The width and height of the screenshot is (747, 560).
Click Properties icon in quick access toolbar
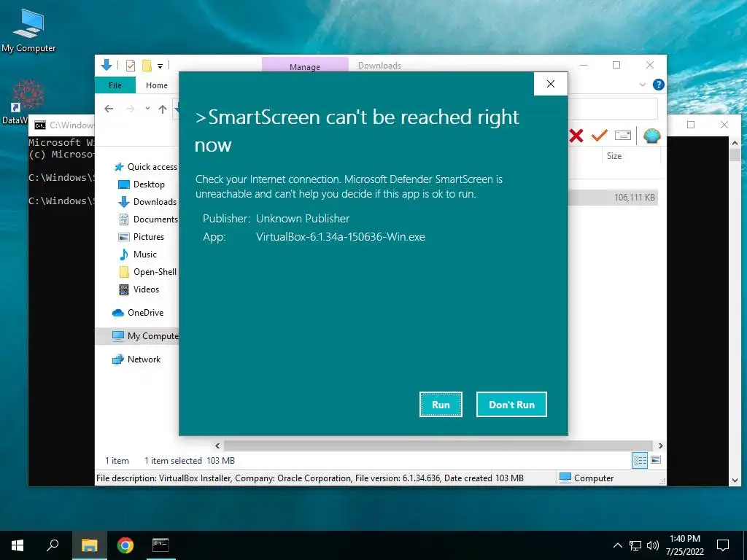(x=130, y=66)
